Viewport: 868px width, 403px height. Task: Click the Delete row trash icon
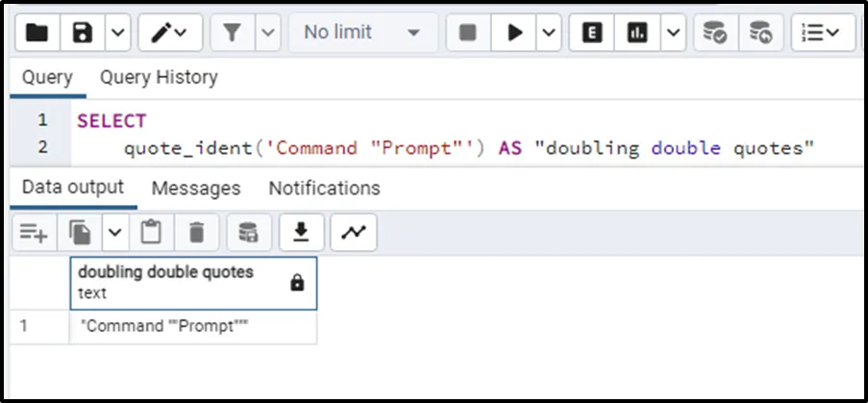[x=197, y=232]
